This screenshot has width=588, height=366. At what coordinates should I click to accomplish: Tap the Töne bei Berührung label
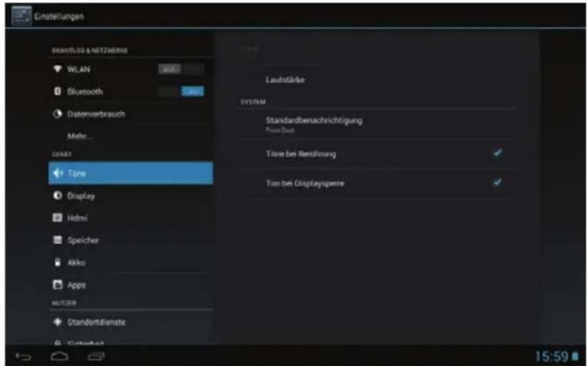(301, 154)
